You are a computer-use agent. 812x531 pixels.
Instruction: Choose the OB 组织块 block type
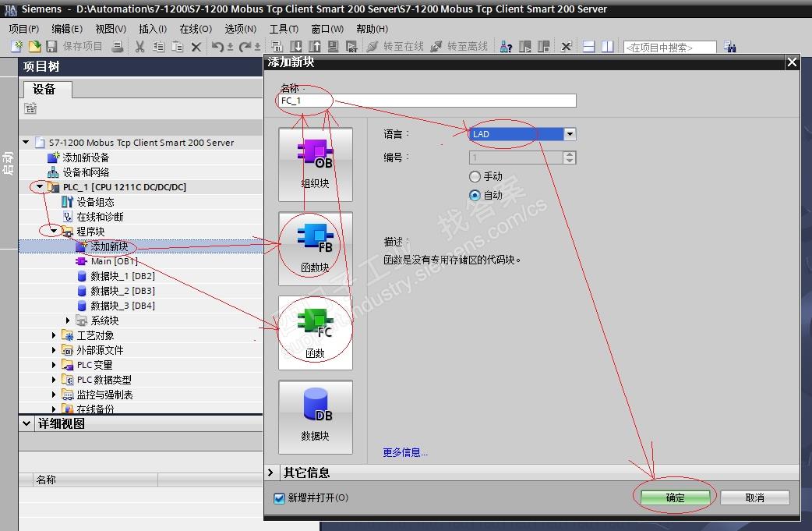point(316,165)
